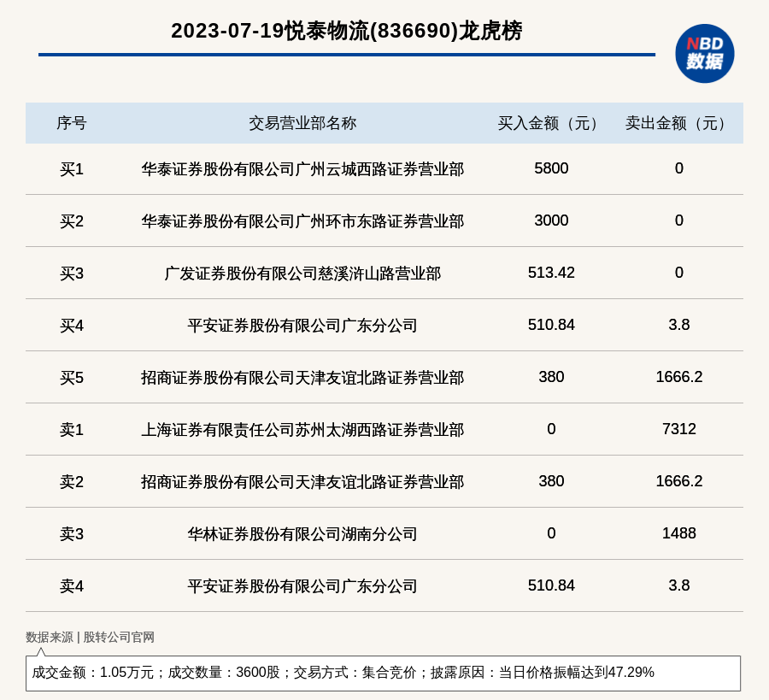Select the 序号 column header
Viewport: 769px width, 700px height.
72,123
